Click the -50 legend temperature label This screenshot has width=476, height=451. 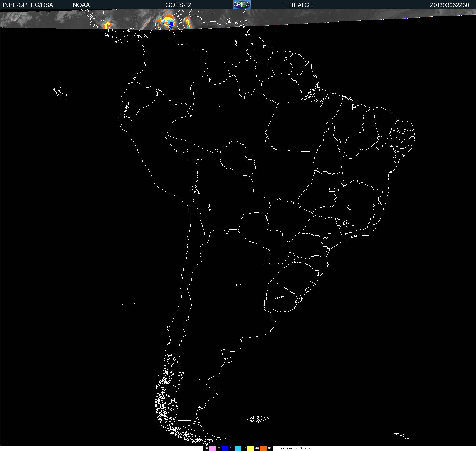pos(244,448)
